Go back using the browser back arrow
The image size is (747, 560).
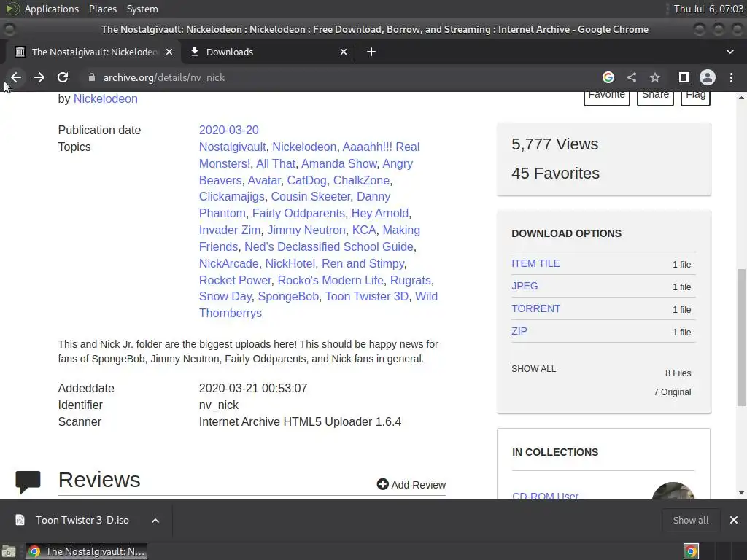[16, 77]
